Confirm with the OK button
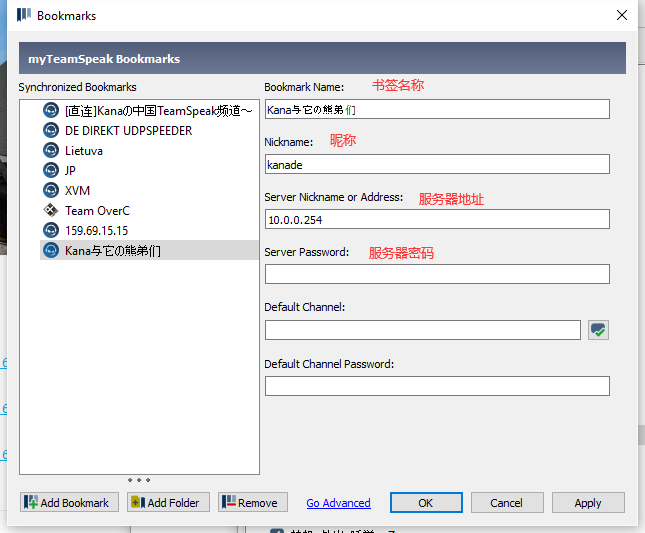Screen dimensions: 645x533 click(x=426, y=502)
